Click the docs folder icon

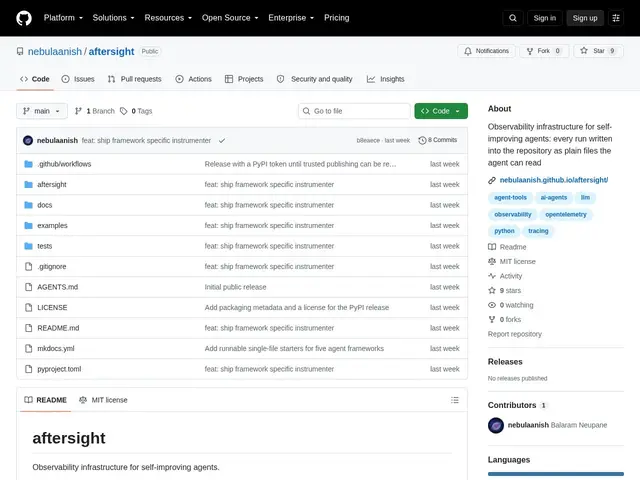pyautogui.click(x=28, y=205)
